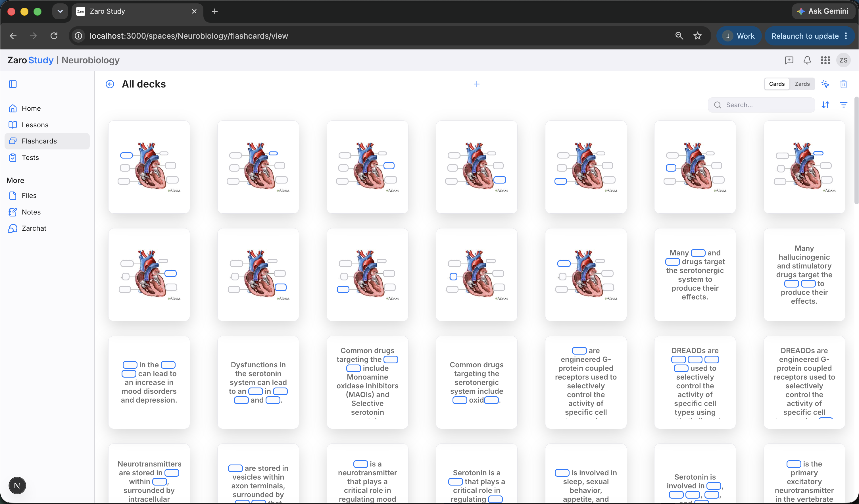This screenshot has height=504, width=859.
Task: Switch to Cards view
Action: tap(777, 84)
